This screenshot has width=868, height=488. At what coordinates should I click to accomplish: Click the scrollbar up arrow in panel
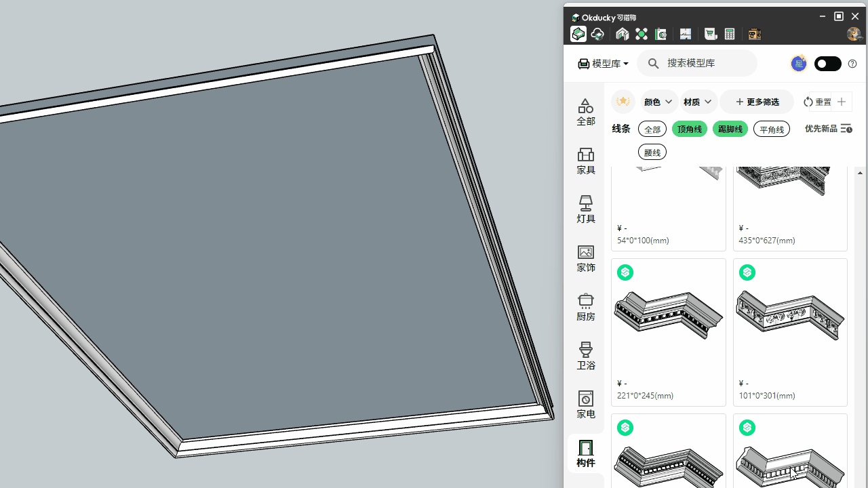[x=861, y=173]
